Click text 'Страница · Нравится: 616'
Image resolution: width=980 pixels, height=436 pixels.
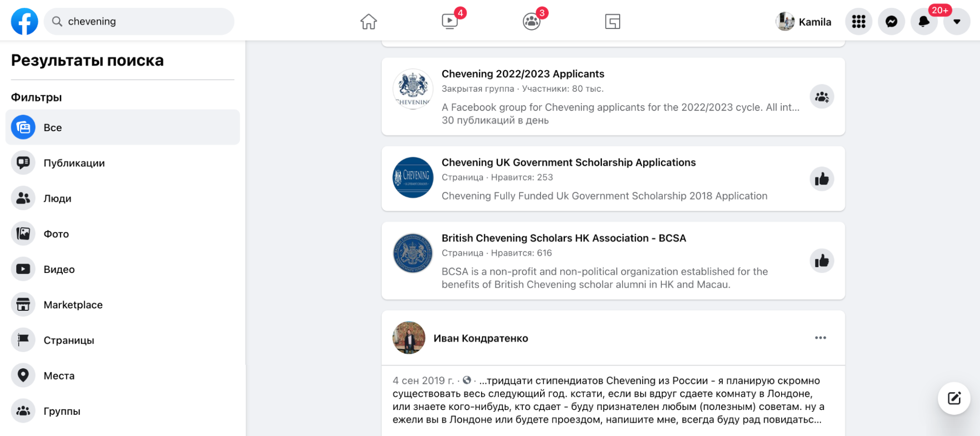click(x=496, y=253)
